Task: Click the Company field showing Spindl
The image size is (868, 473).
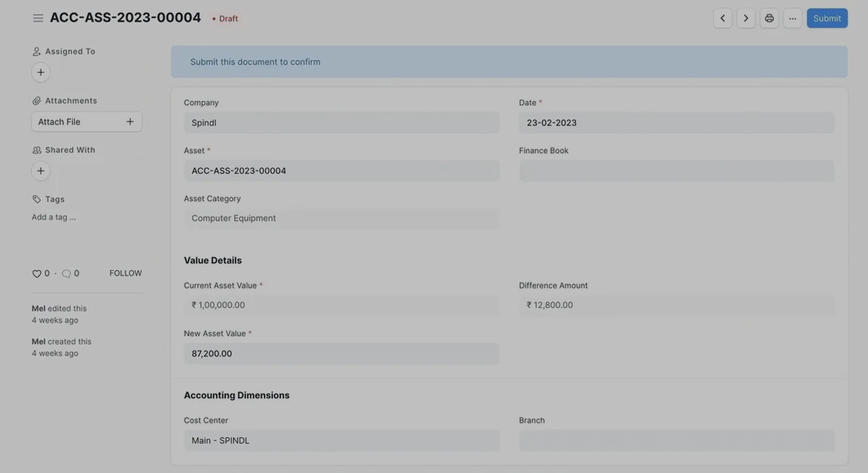Action: click(x=341, y=123)
